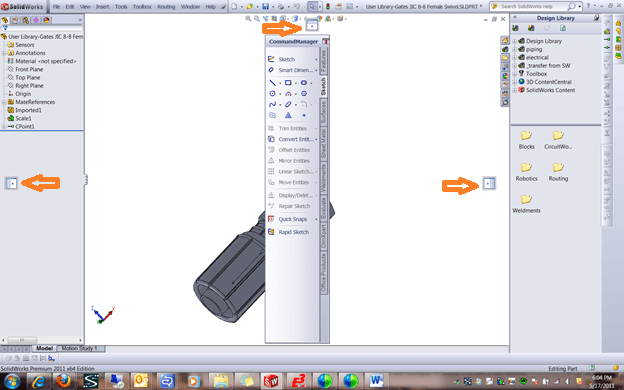
Task: Expand the MateReferences tree node
Action: [x=4, y=102]
